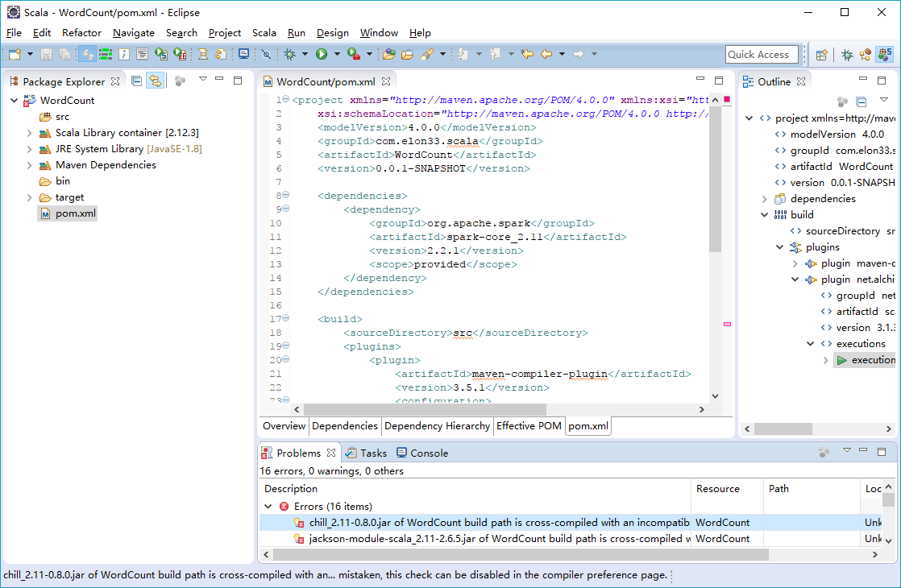The width and height of the screenshot is (901, 588).
Task: Toggle code folding at line 8 dependencies
Action: 285,195
